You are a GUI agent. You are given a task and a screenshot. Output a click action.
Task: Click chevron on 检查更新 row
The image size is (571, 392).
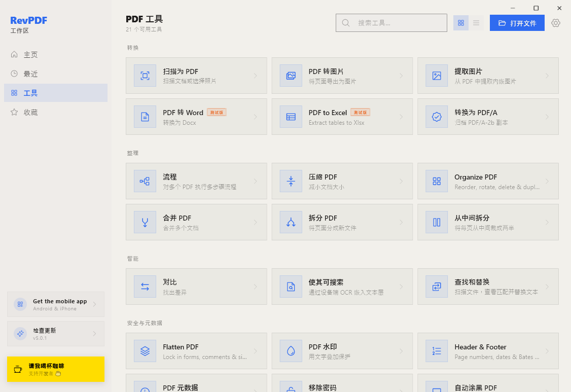[x=94, y=333]
